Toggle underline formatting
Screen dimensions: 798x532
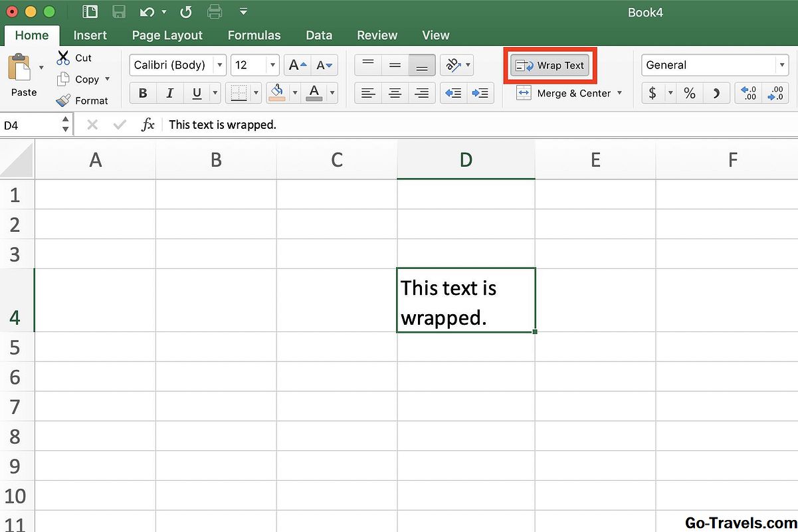click(195, 93)
